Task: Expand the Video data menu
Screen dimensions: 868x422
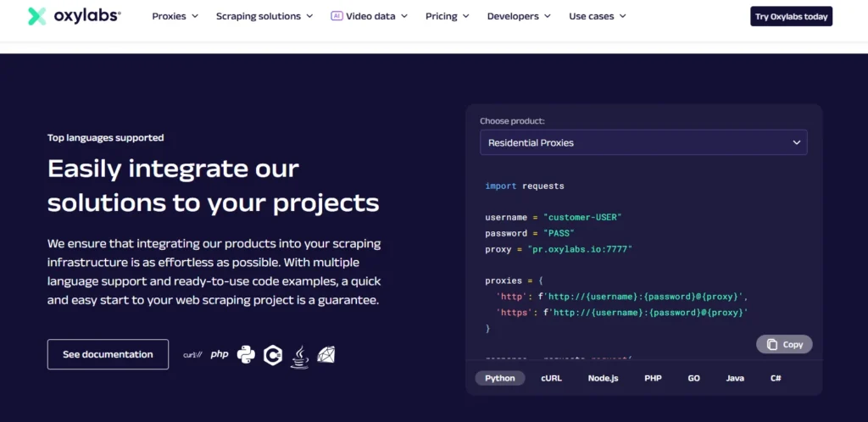Action: (370, 16)
